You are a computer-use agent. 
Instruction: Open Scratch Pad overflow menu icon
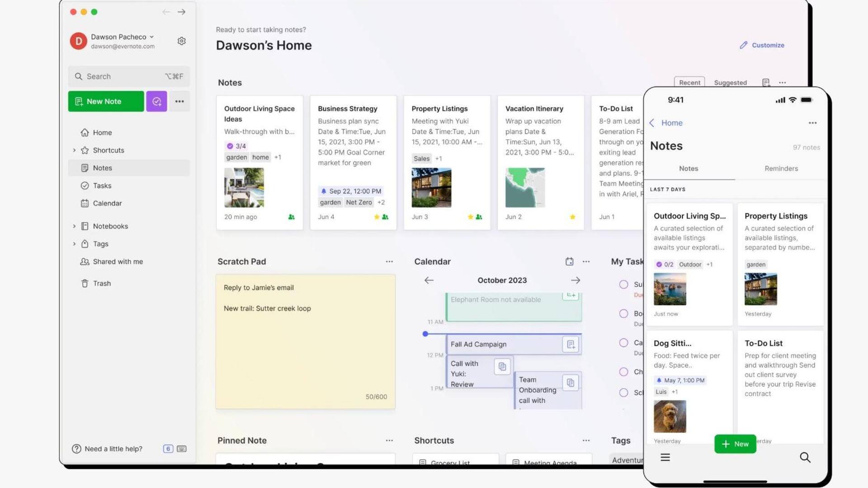[x=389, y=261]
